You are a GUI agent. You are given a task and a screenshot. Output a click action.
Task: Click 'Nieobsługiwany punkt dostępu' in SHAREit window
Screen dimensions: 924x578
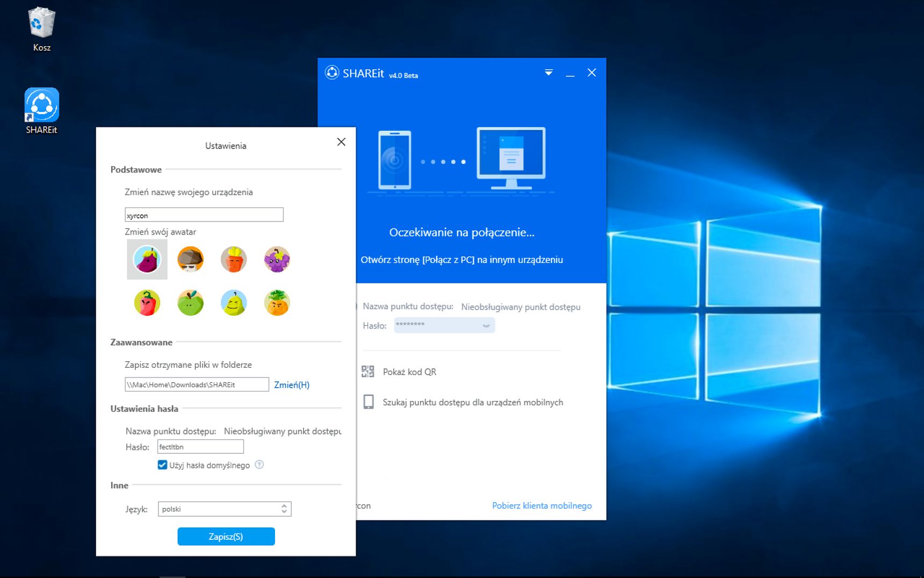(x=521, y=306)
